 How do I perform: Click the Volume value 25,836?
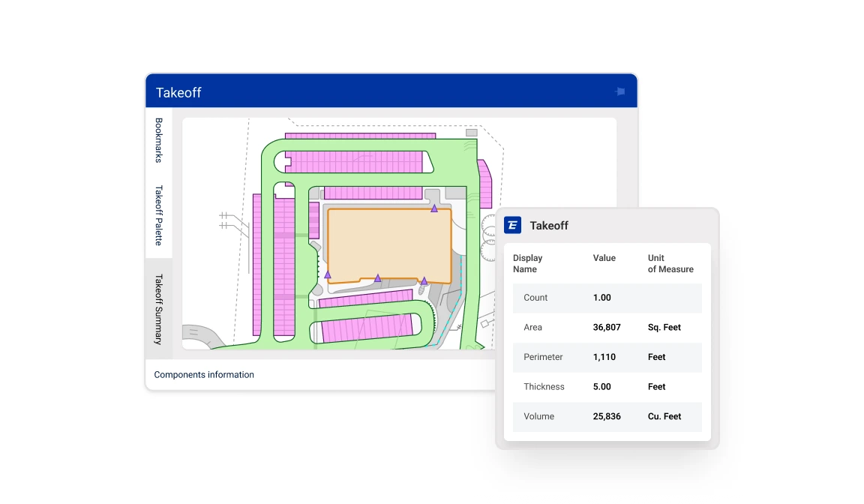[607, 416]
